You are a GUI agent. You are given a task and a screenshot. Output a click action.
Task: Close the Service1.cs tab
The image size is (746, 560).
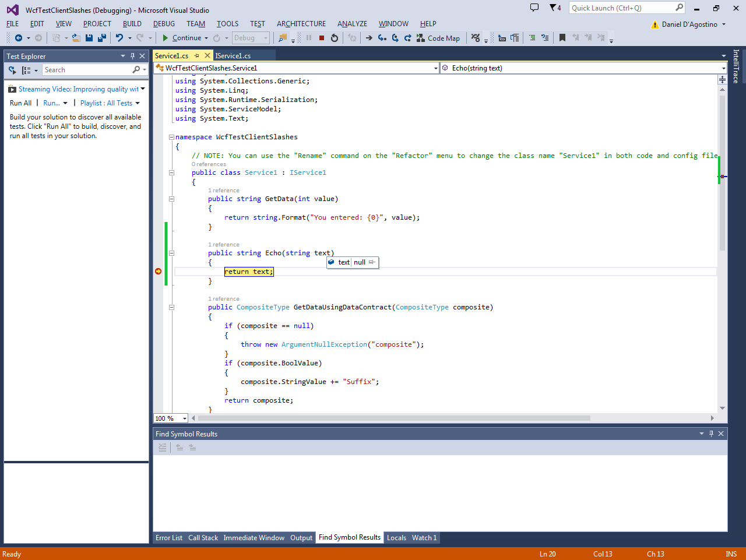click(207, 56)
